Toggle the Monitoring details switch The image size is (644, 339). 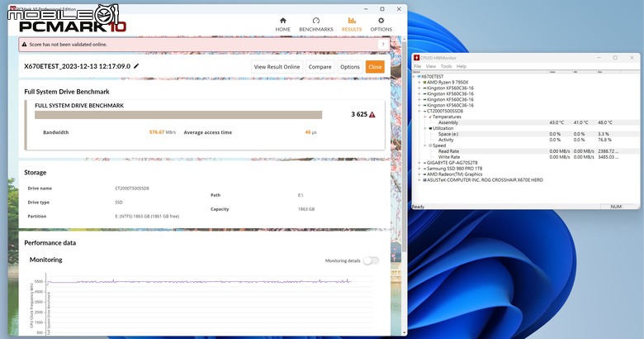point(371,260)
